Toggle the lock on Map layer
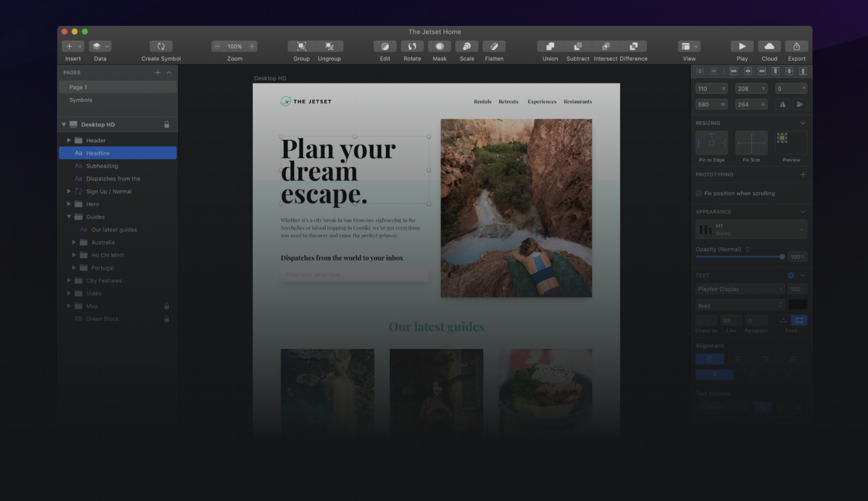 [x=167, y=306]
